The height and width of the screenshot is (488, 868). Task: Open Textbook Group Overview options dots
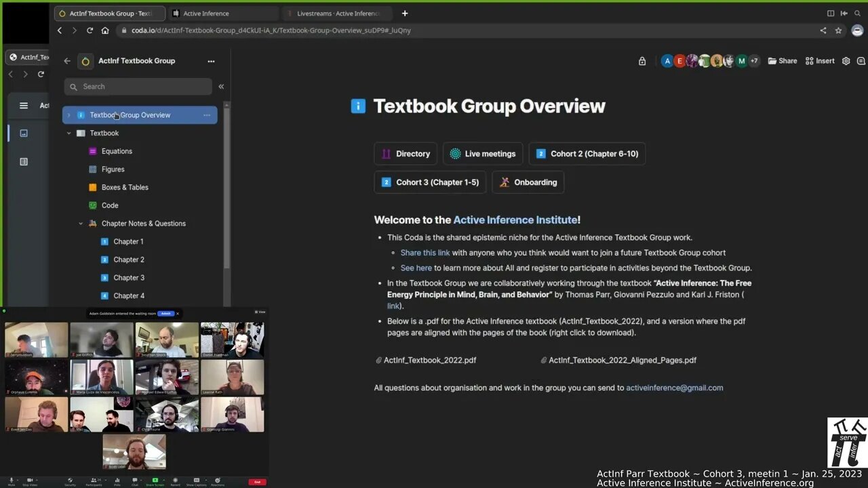[x=207, y=115]
